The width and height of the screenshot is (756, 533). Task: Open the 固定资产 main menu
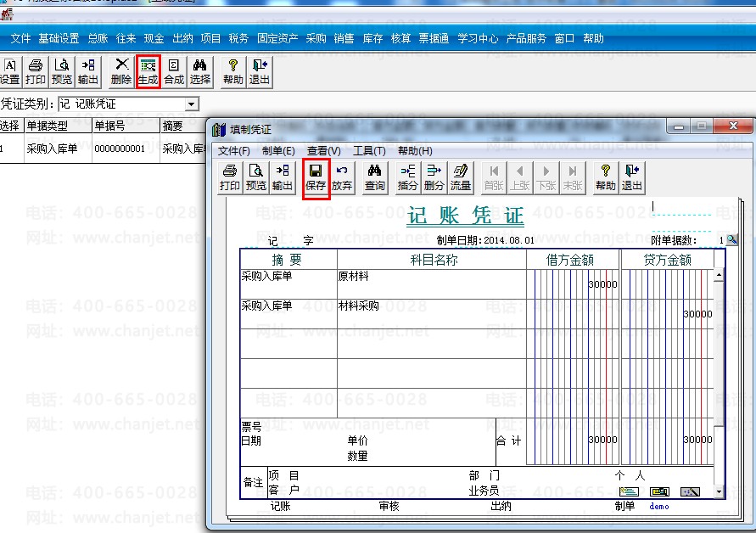[277, 38]
